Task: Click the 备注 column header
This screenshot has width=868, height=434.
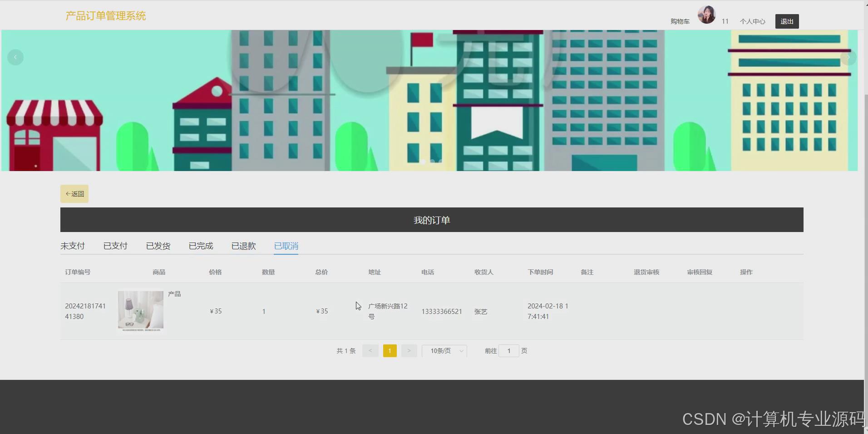Action: click(x=587, y=272)
